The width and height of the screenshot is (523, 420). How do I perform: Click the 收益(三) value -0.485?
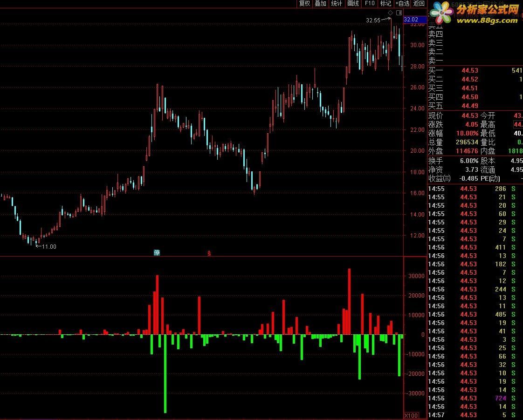(468, 178)
